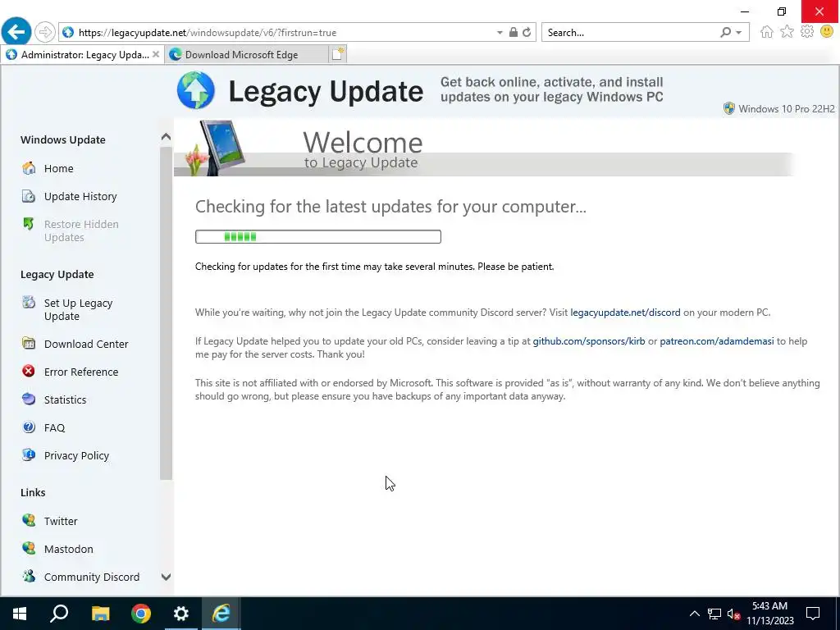This screenshot has height=630, width=840.
Task: Open github.com/sponsors/kirb link
Action: pyautogui.click(x=589, y=341)
